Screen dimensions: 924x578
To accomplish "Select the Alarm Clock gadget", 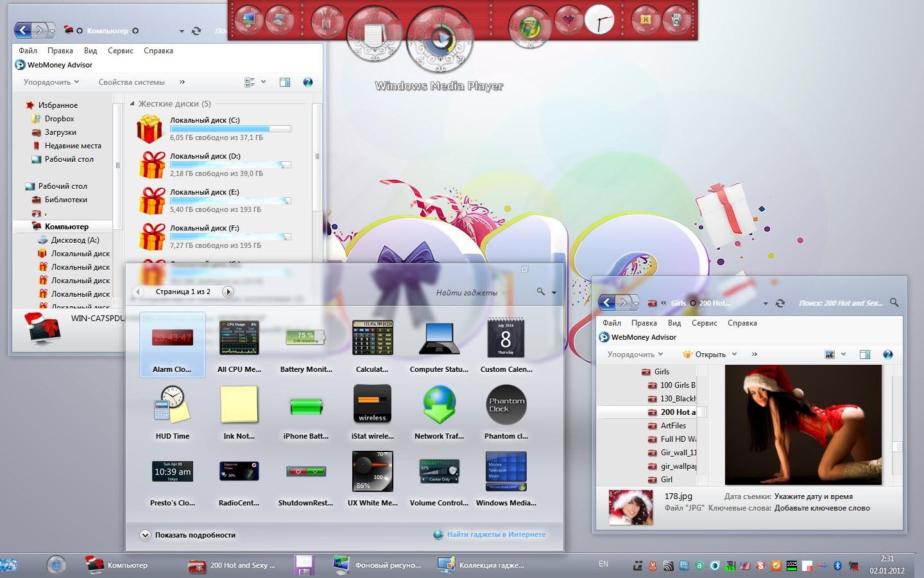I will point(172,345).
